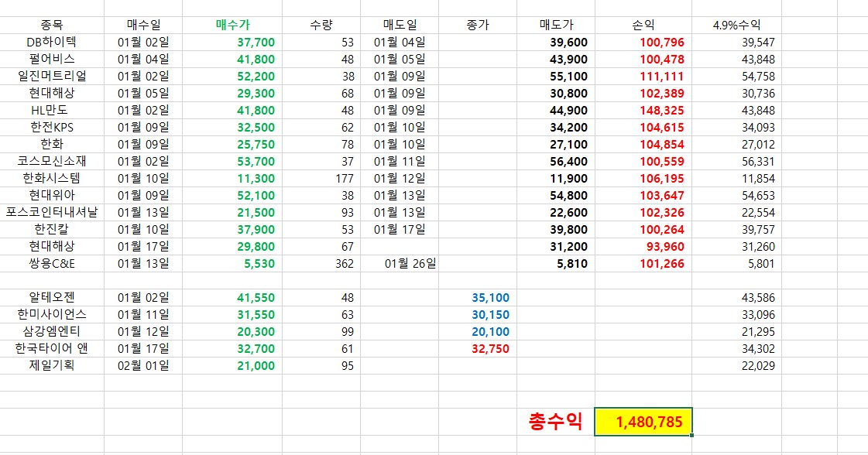Click the 수량 column header

pos(321,25)
